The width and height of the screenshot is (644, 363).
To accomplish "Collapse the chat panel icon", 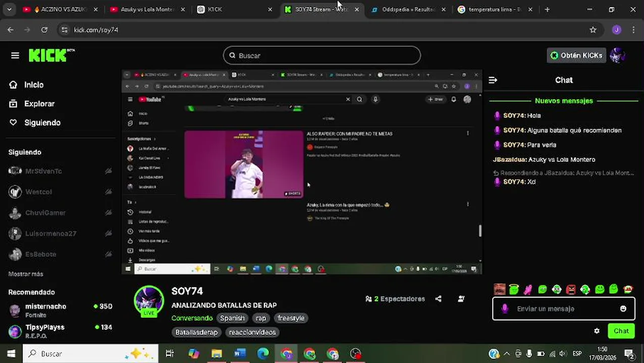I will coord(493,80).
